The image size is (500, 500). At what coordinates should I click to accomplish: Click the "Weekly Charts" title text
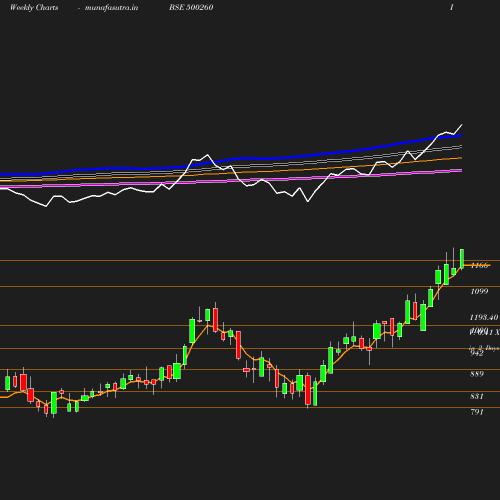point(34,7)
